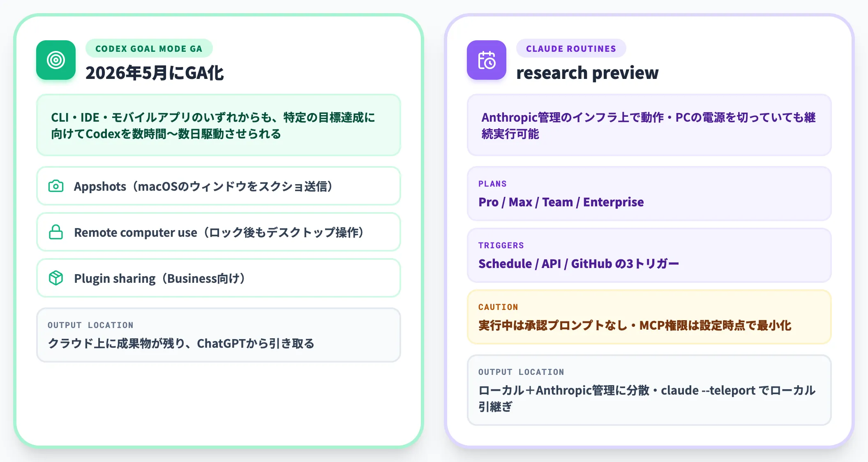Click the box icon beside Plugin sharing
This screenshot has height=462, width=868.
click(56, 278)
